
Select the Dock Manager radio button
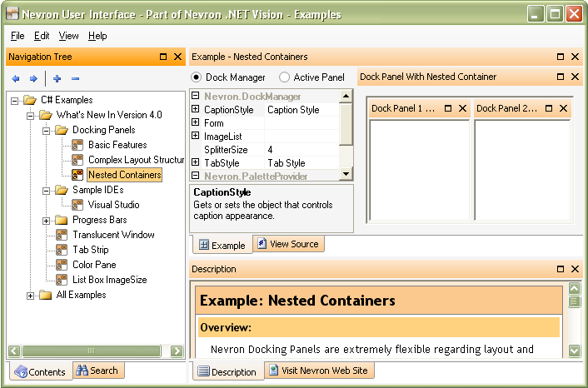coord(196,77)
